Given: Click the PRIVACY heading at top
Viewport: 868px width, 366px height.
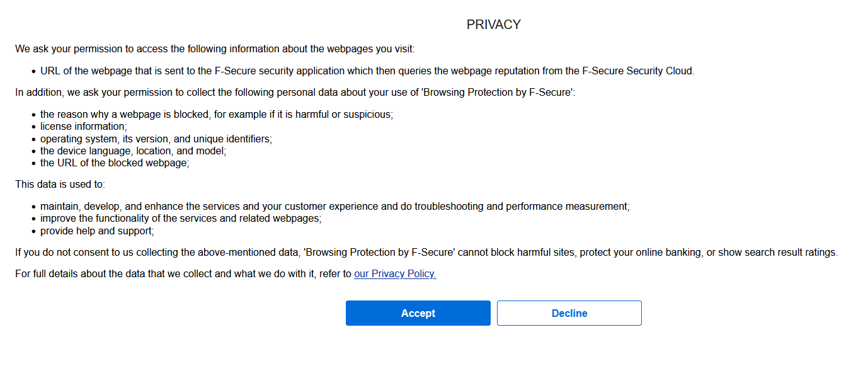Looking at the screenshot, I should click(x=494, y=25).
